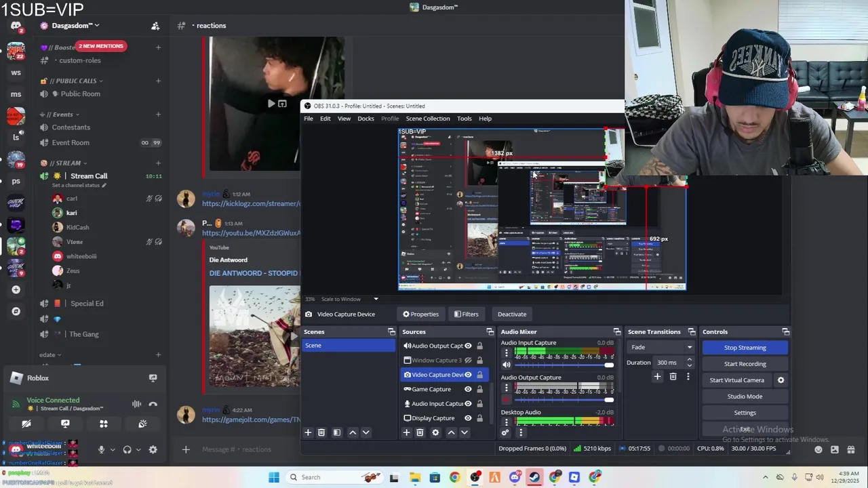
Task: Open Audio Input Capture mixer options menu
Action: [506, 352]
